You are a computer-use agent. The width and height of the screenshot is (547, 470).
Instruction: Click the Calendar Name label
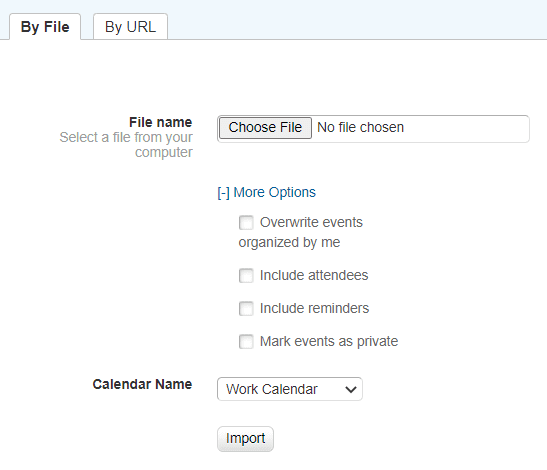(x=142, y=384)
